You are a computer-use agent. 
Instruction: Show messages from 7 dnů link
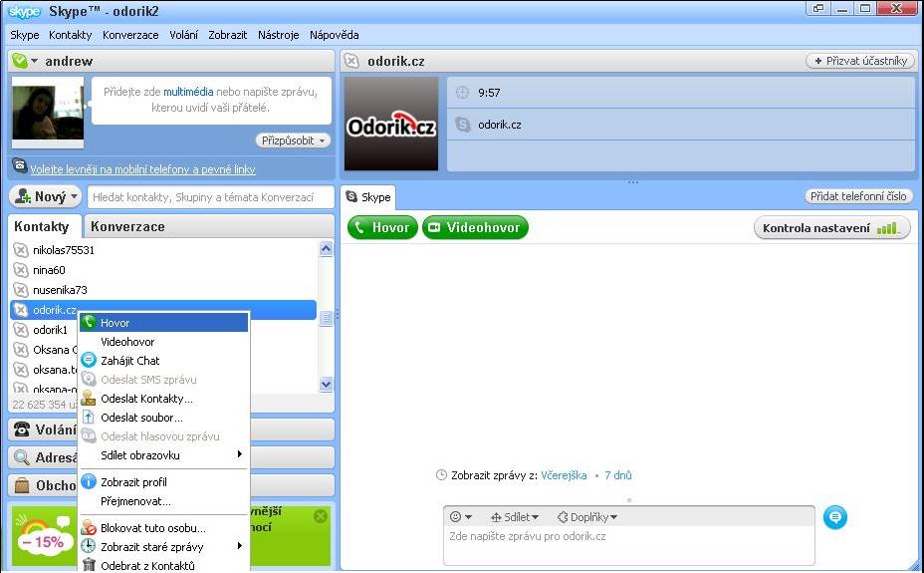point(618,475)
